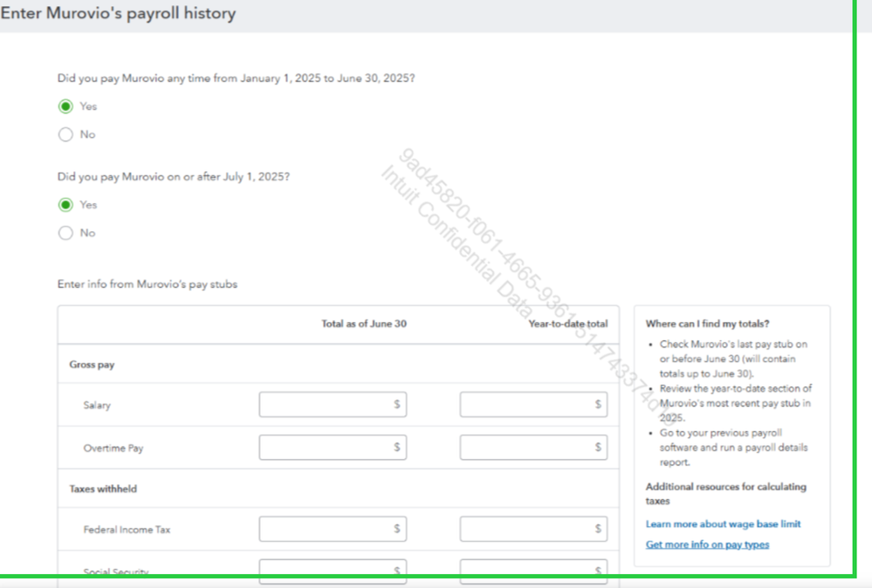The width and height of the screenshot is (872, 588).
Task: Click the Gross pay section label
Action: pyautogui.click(x=91, y=365)
